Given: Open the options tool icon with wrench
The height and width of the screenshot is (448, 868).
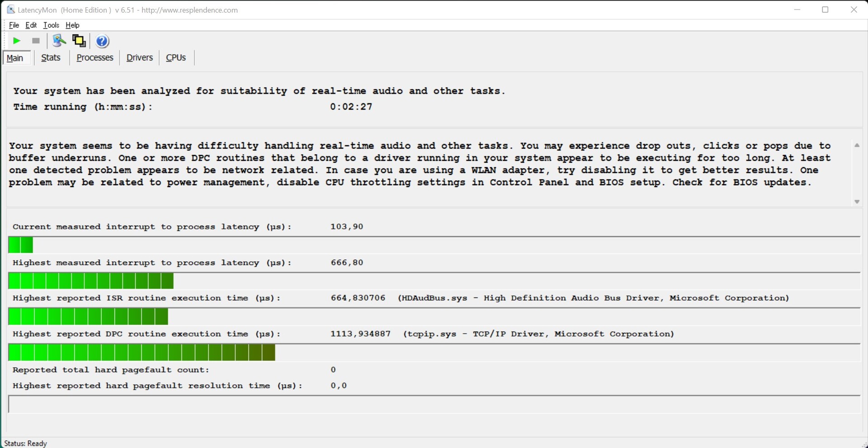Looking at the screenshot, I should [59, 41].
